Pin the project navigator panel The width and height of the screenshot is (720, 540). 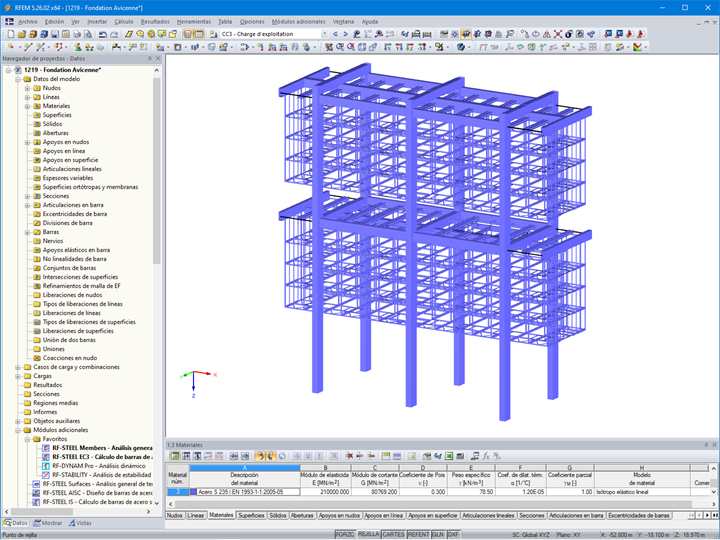150,58
